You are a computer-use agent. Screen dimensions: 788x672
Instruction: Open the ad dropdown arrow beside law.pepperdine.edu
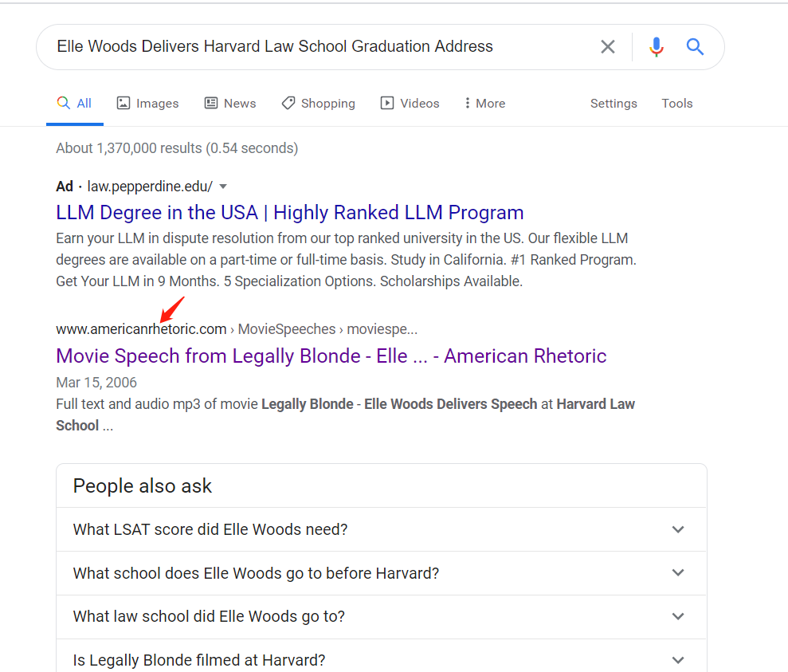223,187
